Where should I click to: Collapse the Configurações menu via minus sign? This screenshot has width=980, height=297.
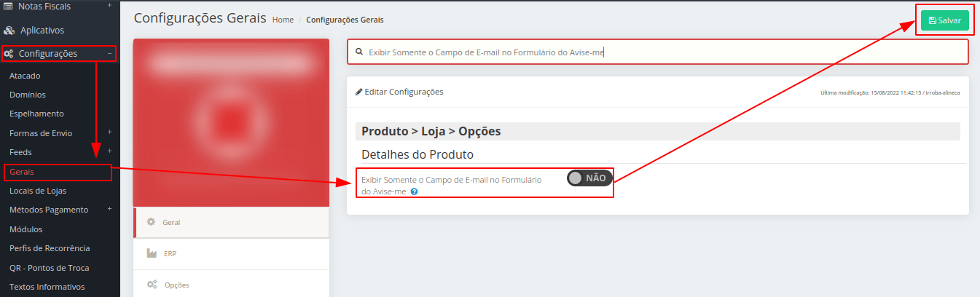(109, 53)
